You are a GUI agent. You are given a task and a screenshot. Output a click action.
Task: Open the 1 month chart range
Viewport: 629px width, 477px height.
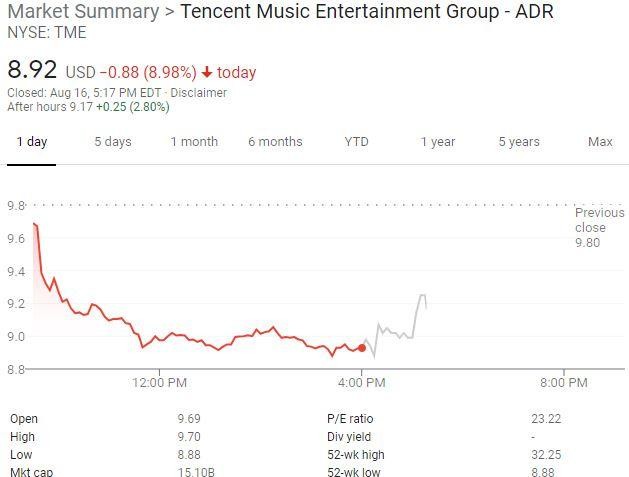pos(193,141)
